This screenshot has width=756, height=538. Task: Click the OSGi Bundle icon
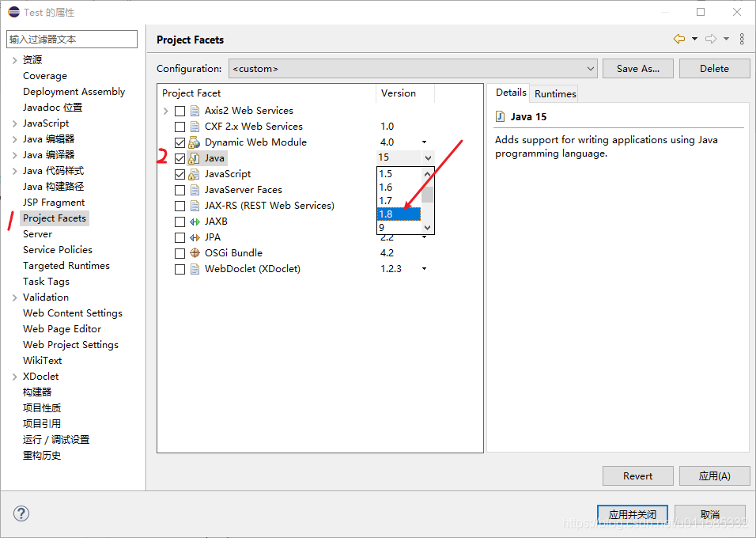195,253
